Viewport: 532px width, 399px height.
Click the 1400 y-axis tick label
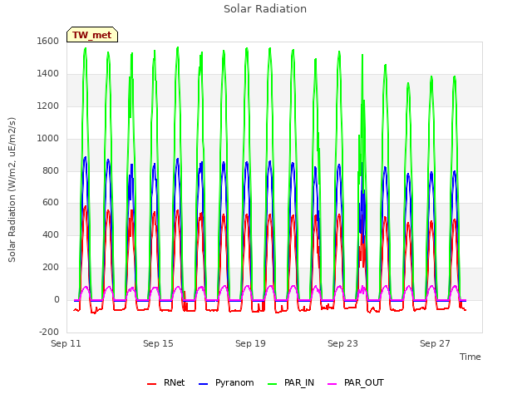point(48,73)
